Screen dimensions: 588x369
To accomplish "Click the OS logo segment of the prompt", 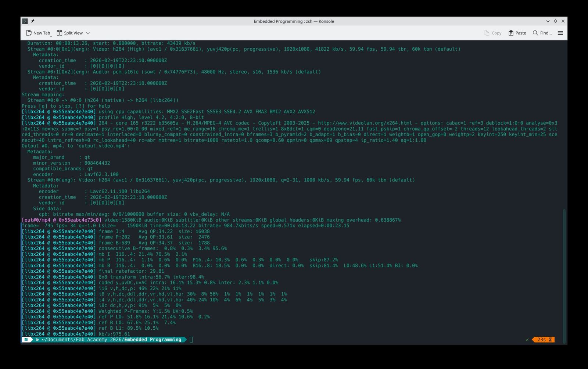I will pyautogui.click(x=26, y=340).
